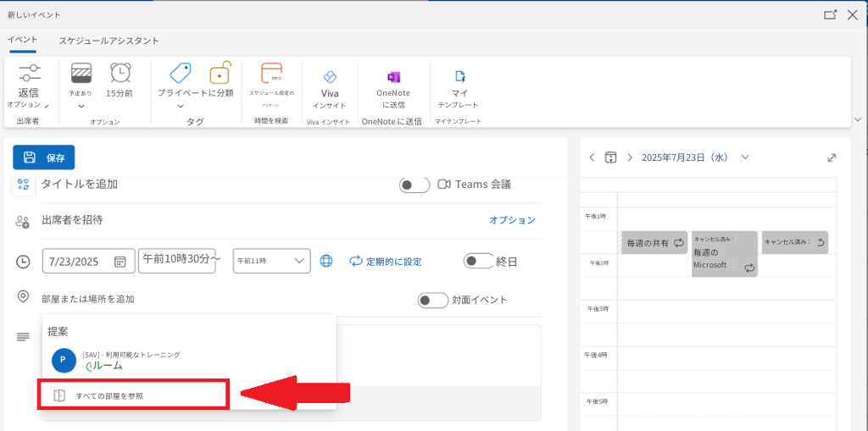Click the description lines icon
868x431 pixels.
coord(23,336)
